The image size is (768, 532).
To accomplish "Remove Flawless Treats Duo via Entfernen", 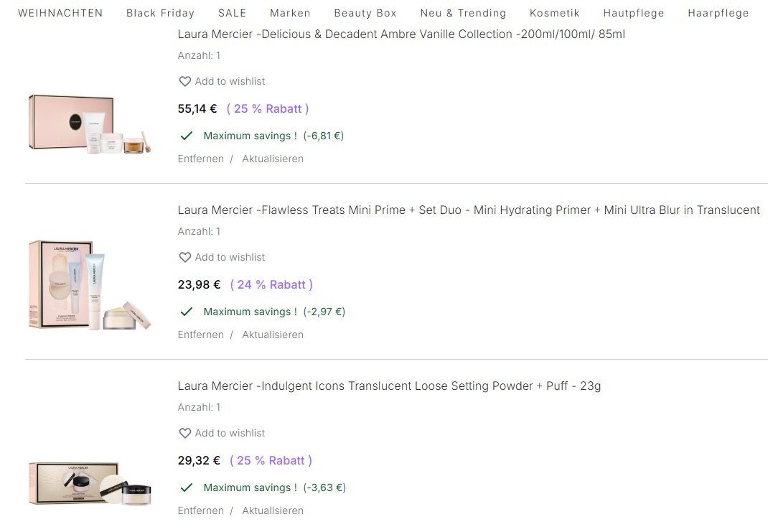I will (x=201, y=335).
